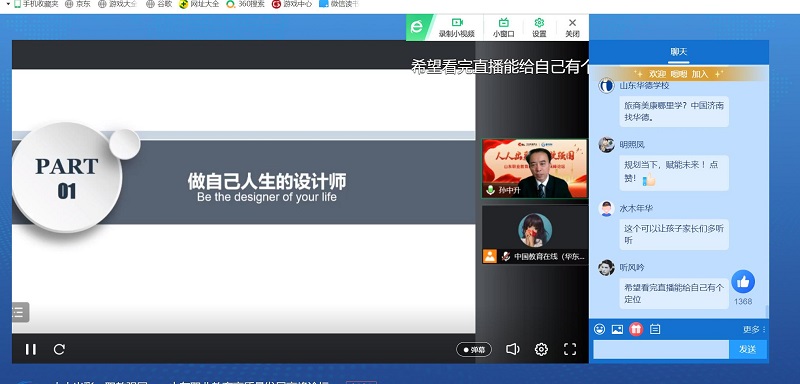The image size is (800, 384).
Task: Click the welcome banner 欢迎 嗯嗯 加入
Action: 679,74
